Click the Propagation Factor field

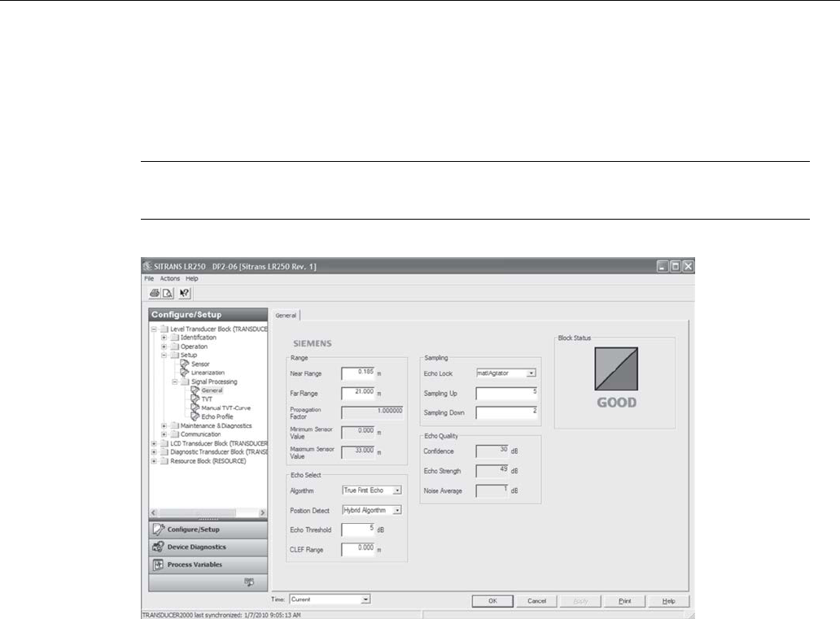(x=372, y=412)
